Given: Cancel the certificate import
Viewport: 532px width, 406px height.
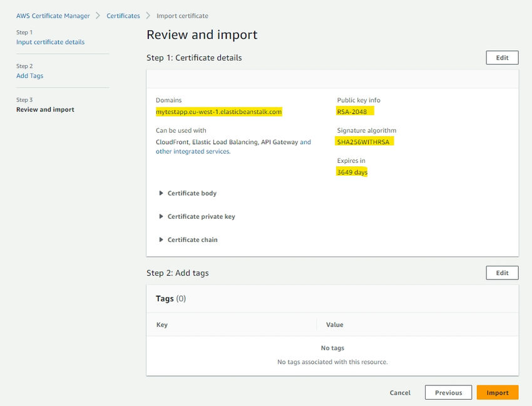Looking at the screenshot, I should pyautogui.click(x=400, y=393).
